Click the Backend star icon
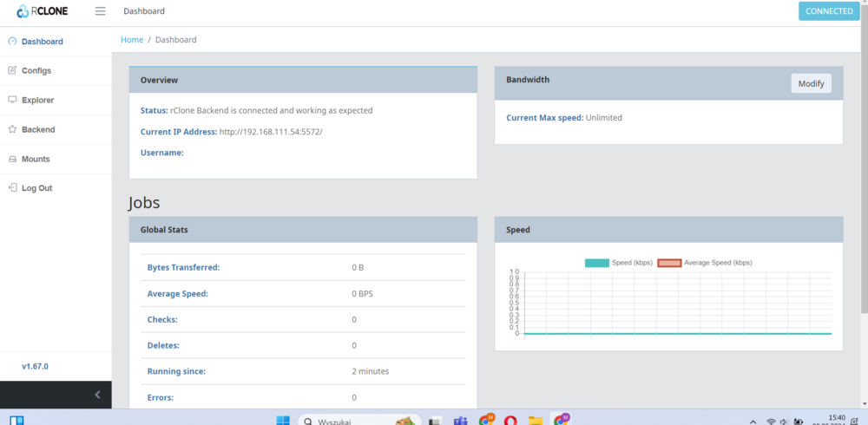 [12, 129]
